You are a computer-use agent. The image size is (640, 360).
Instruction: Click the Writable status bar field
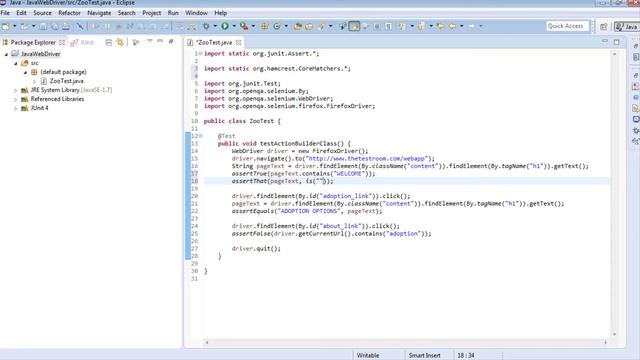(368, 355)
